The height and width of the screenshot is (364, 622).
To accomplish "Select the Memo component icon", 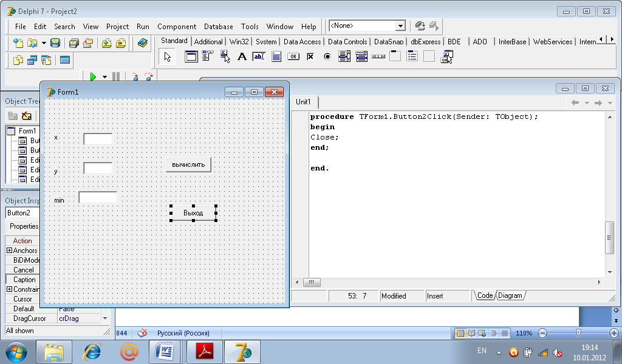I will click(276, 56).
